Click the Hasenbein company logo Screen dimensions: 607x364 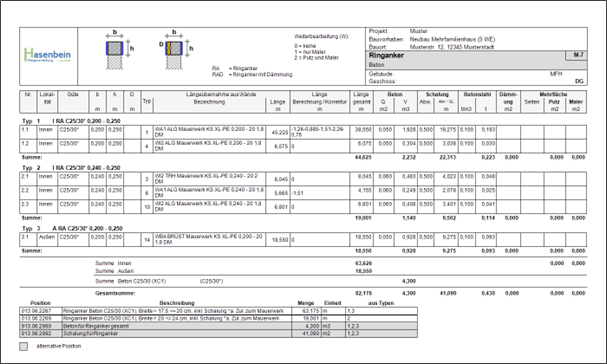[x=48, y=56]
